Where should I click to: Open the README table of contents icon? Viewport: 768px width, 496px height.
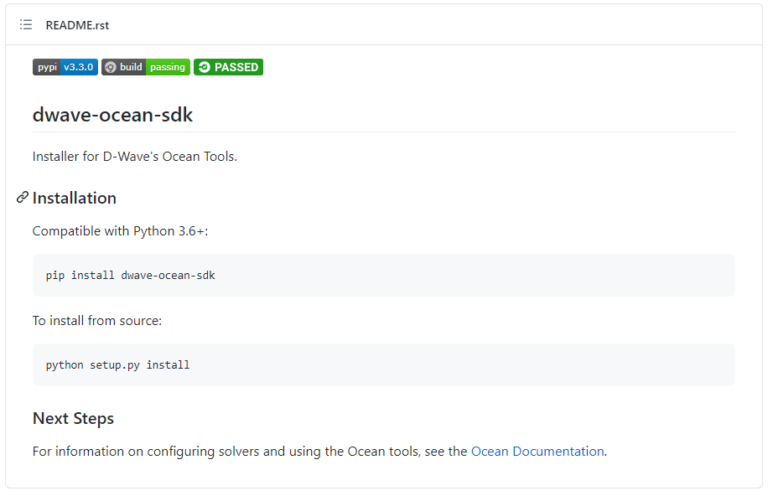pos(26,25)
